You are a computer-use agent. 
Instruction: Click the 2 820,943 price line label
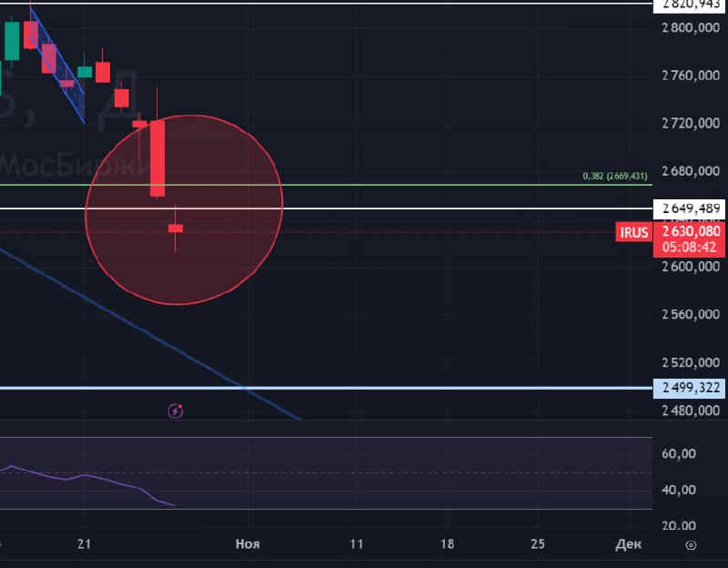689,5
